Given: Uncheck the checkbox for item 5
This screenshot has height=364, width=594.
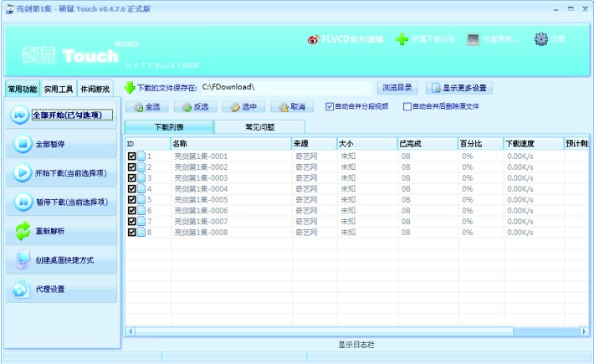Looking at the screenshot, I should [132, 200].
